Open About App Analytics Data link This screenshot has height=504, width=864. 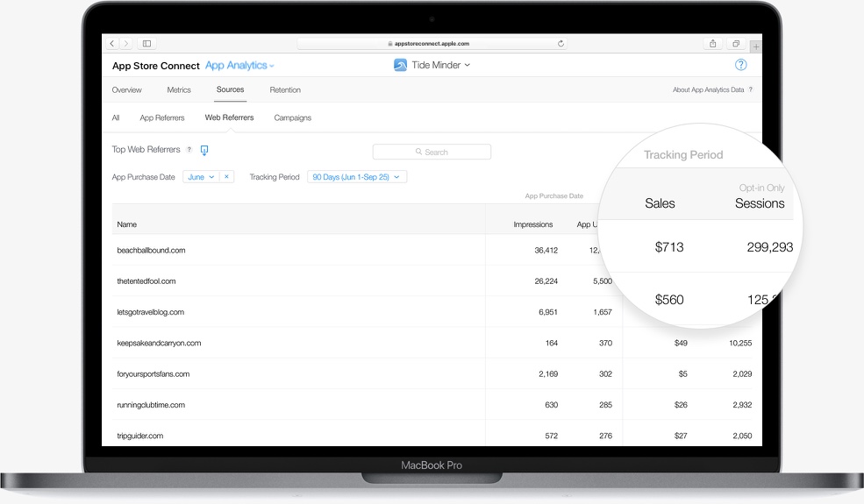point(708,89)
